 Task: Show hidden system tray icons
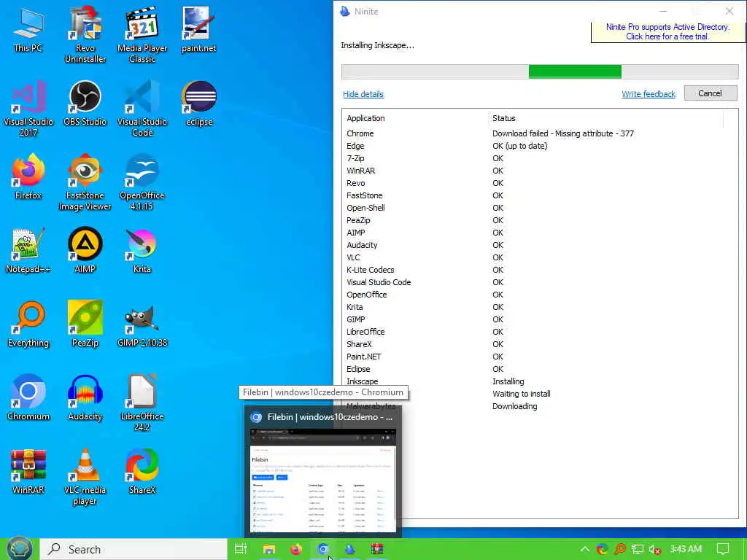point(584,550)
